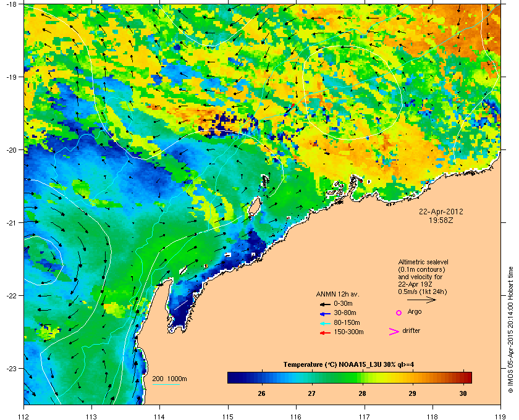The width and height of the screenshot is (519, 420).
Task: Click longitude axis label 118
Action: [432, 417]
